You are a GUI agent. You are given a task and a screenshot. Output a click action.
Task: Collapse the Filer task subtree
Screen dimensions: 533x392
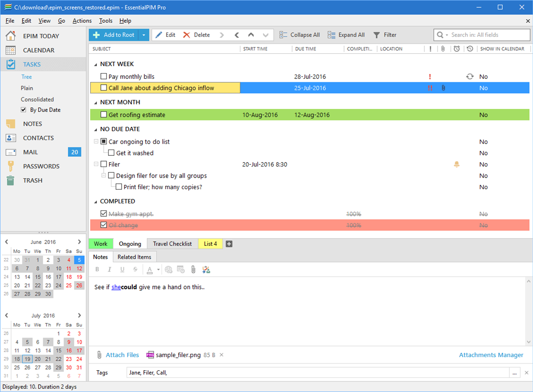click(96, 164)
